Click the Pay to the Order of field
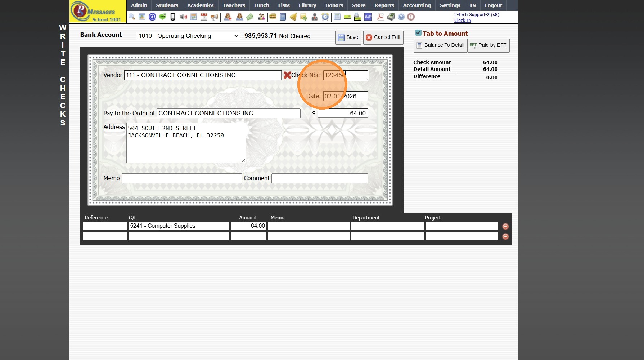This screenshot has width=644, height=360. [229, 114]
